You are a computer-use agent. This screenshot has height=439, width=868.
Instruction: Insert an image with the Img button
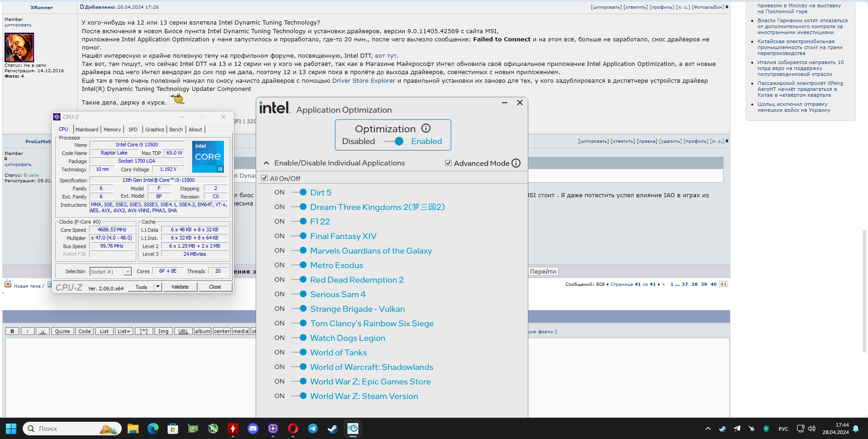click(x=164, y=331)
